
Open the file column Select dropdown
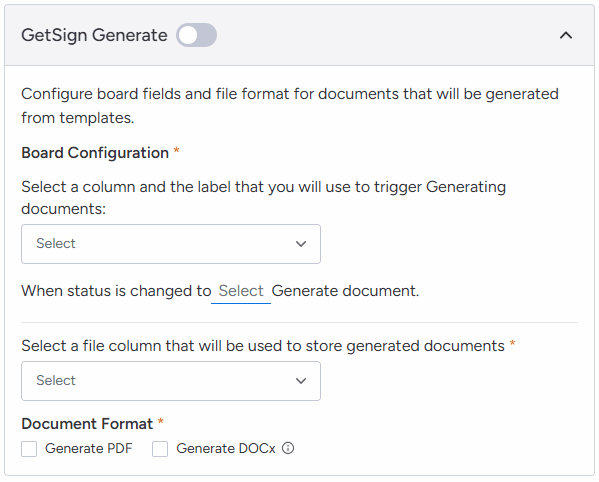(171, 381)
